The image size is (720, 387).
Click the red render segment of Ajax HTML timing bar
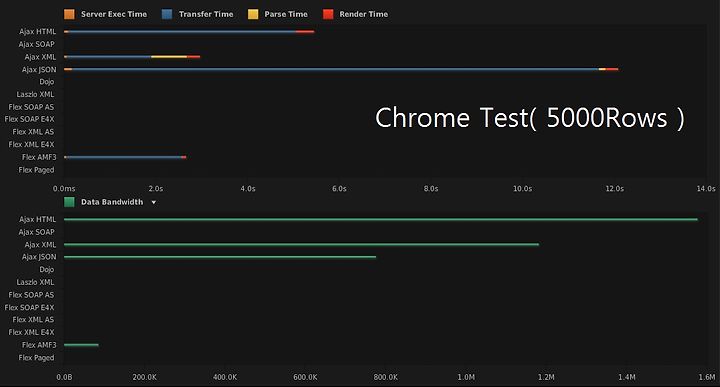tap(305, 32)
